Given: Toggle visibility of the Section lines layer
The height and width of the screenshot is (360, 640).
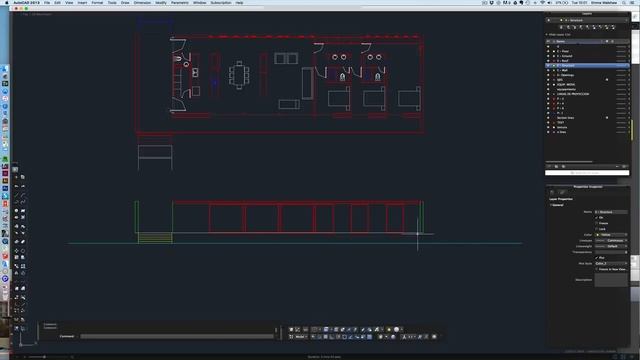Looking at the screenshot, I should (x=549, y=118).
